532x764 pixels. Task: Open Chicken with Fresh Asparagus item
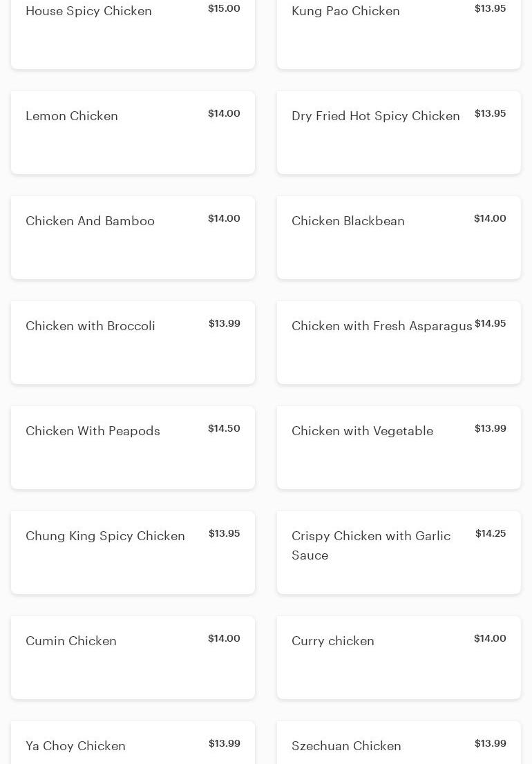point(399,343)
